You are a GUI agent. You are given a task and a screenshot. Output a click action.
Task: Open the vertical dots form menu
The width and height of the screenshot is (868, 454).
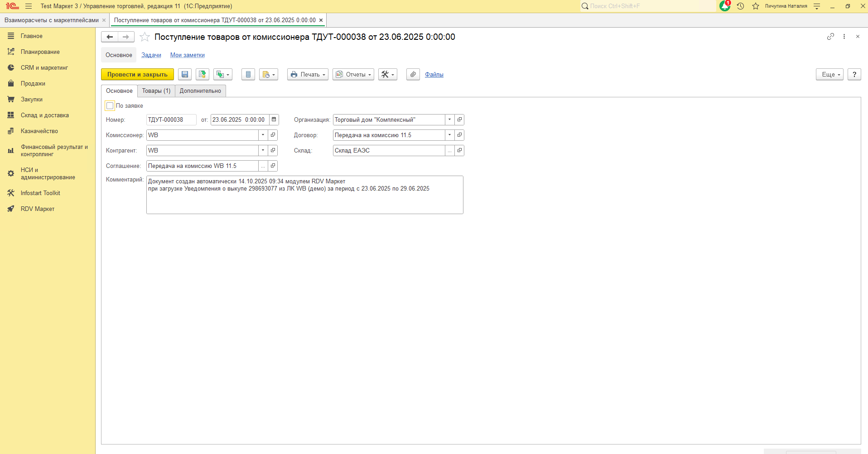[x=844, y=37]
